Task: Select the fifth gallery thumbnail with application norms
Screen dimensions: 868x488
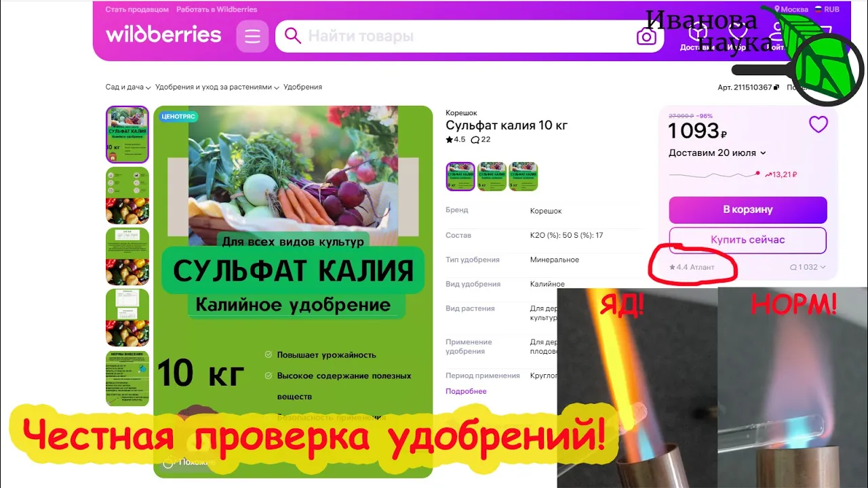Action: 127,378
